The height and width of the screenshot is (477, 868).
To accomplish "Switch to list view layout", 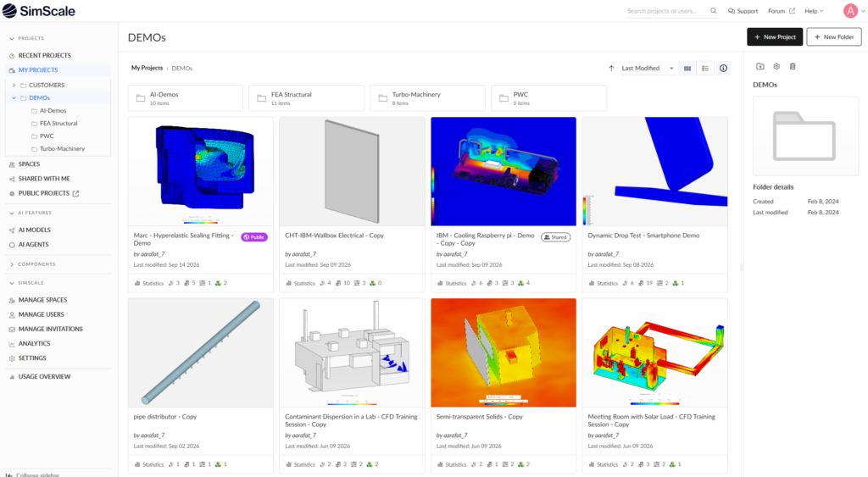I will coord(705,68).
